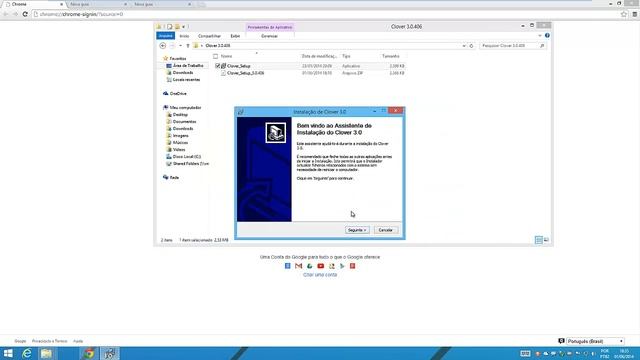The width and height of the screenshot is (640, 360).
Task: Select 'Meu computador' in the sidebar
Action: [185, 108]
